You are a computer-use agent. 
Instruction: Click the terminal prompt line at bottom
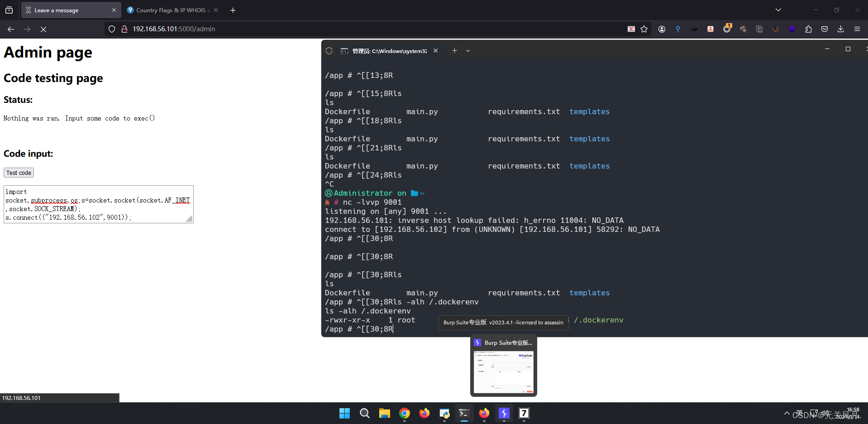pyautogui.click(x=359, y=329)
